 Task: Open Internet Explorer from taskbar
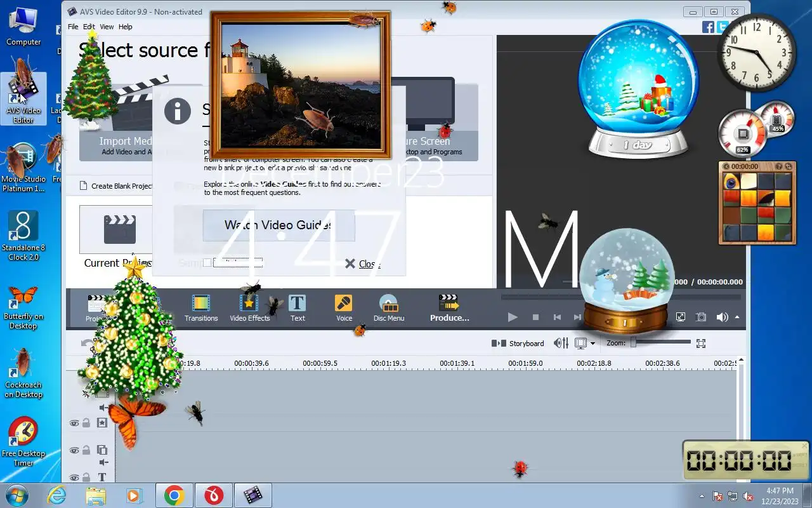click(56, 495)
